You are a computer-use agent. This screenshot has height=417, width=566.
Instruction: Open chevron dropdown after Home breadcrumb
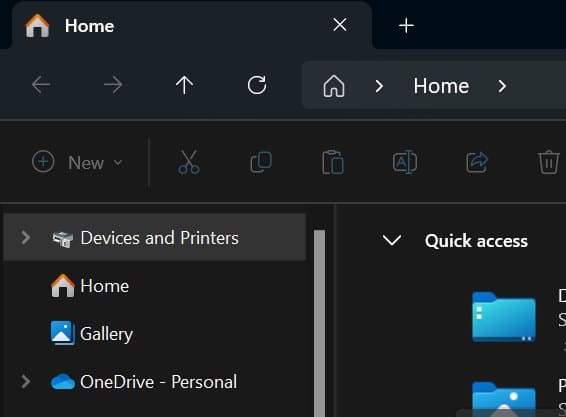click(x=502, y=86)
